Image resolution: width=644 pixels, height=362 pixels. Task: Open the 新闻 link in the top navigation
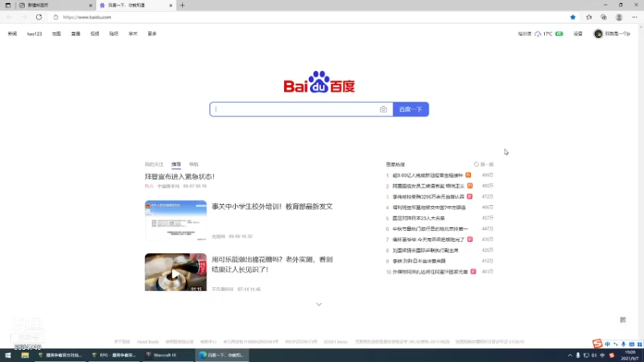pos(12,34)
